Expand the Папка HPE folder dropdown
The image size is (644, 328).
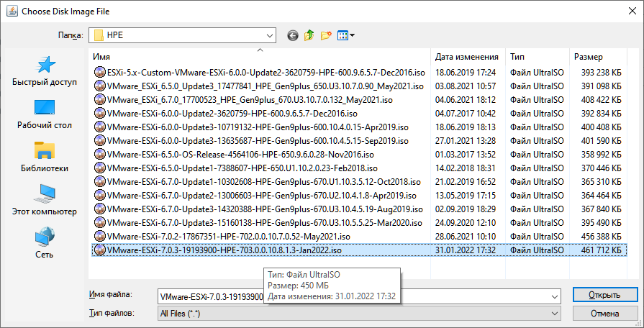click(269, 36)
